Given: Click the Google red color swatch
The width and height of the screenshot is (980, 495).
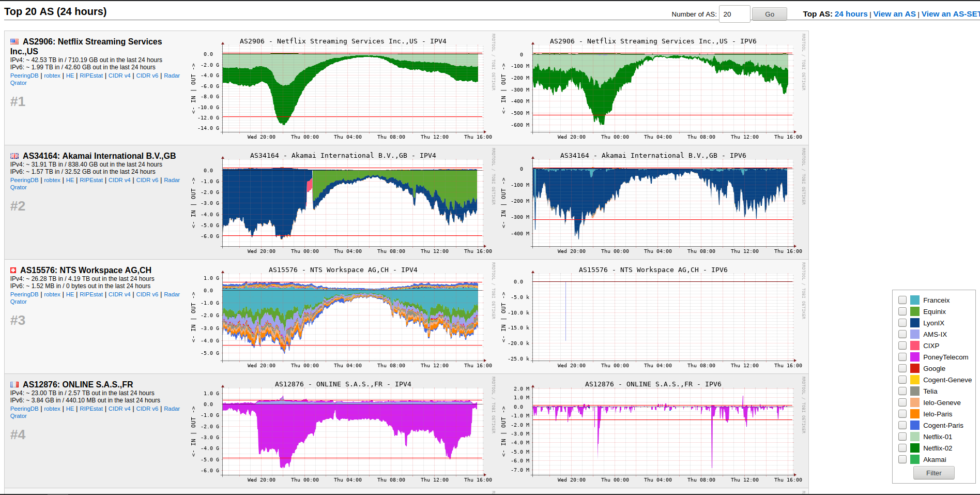Looking at the screenshot, I should pyautogui.click(x=915, y=368).
